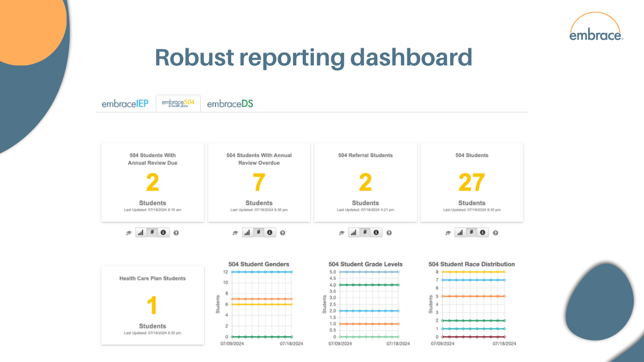Click the 504 Student Race Distribution chart title
Viewport: 644px width, 362px height.
pyautogui.click(x=472, y=264)
